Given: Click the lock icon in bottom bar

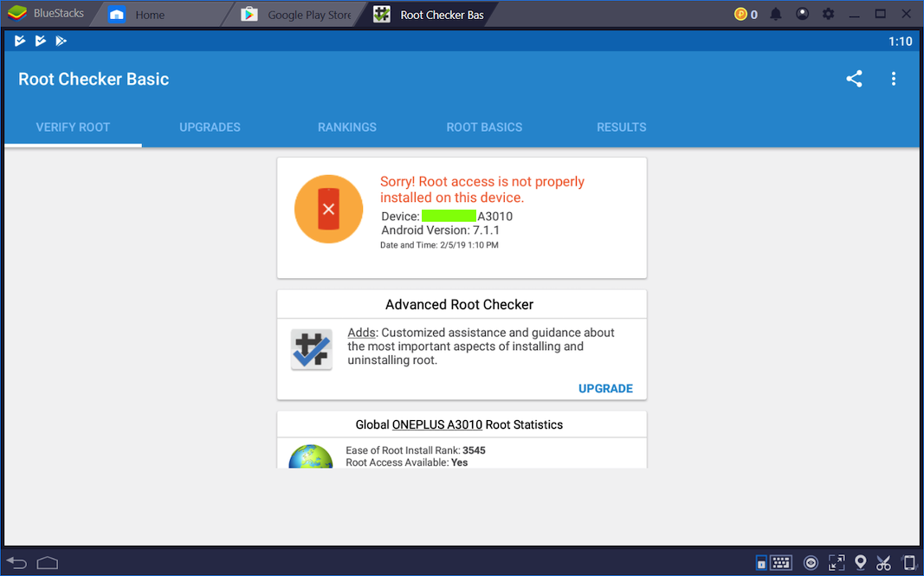Looking at the screenshot, I should tap(761, 563).
